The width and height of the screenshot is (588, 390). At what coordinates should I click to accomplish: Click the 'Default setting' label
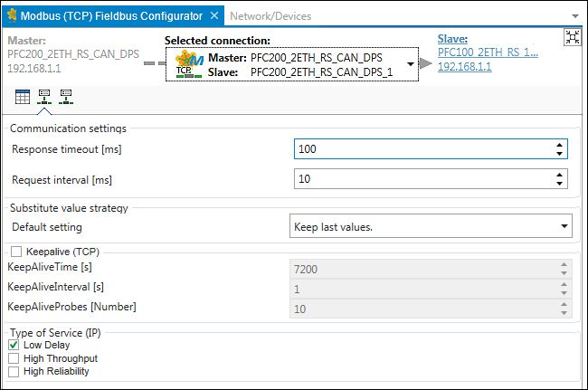(x=47, y=227)
